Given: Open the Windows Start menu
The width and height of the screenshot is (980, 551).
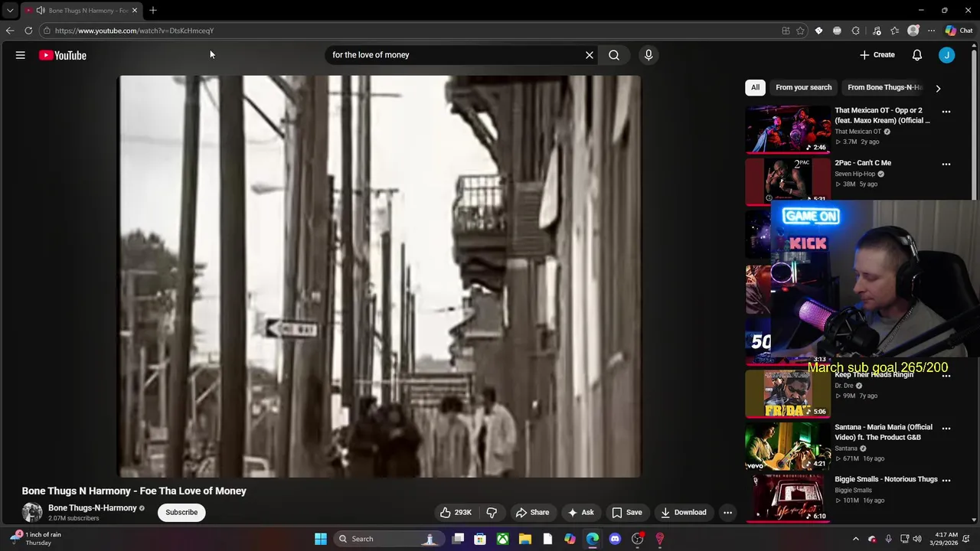Looking at the screenshot, I should (321, 539).
